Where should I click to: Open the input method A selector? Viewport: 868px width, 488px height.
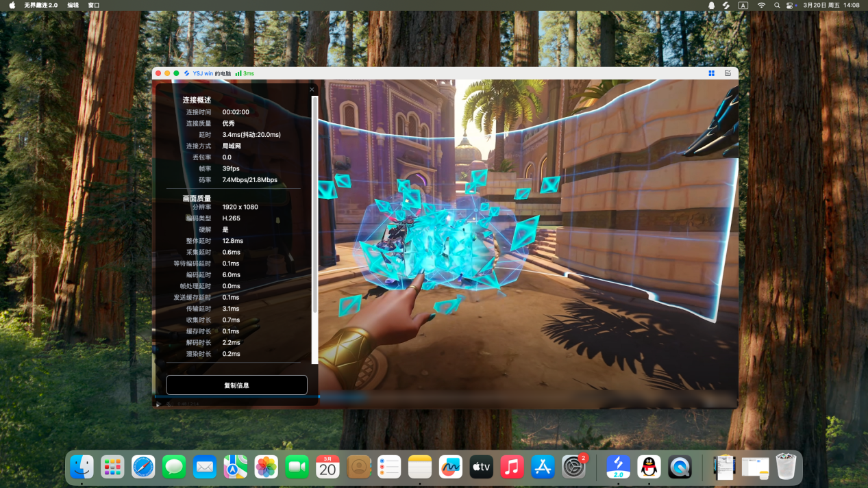pos(743,5)
